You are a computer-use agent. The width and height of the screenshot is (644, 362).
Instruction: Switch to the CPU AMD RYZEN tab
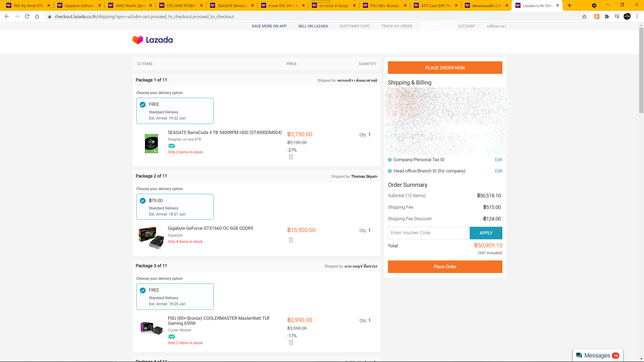tap(181, 6)
